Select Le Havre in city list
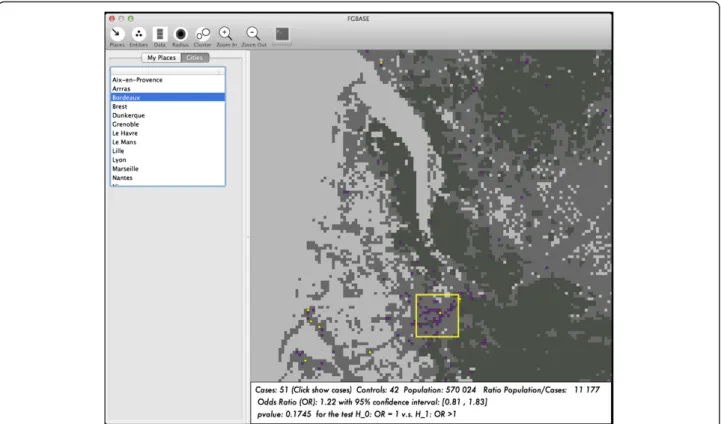 168,133
